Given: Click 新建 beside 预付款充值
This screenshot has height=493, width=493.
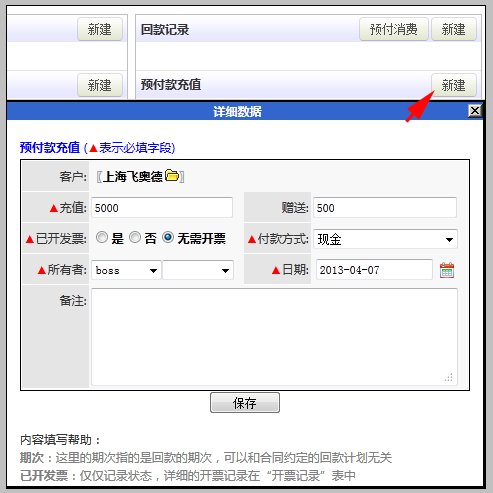Looking at the screenshot, I should point(454,85).
